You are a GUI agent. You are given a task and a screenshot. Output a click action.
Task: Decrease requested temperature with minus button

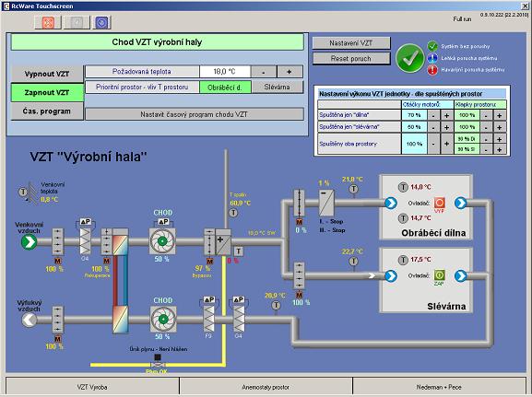click(264, 72)
